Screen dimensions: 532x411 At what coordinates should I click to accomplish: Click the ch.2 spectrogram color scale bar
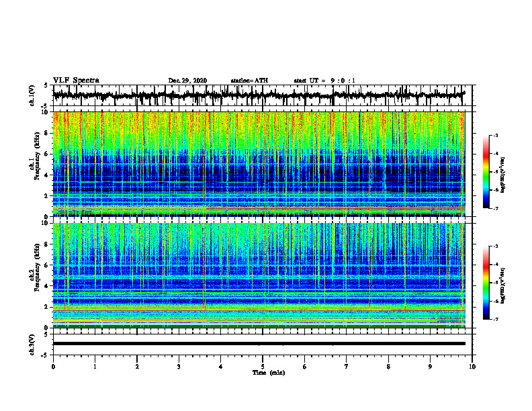(x=486, y=283)
